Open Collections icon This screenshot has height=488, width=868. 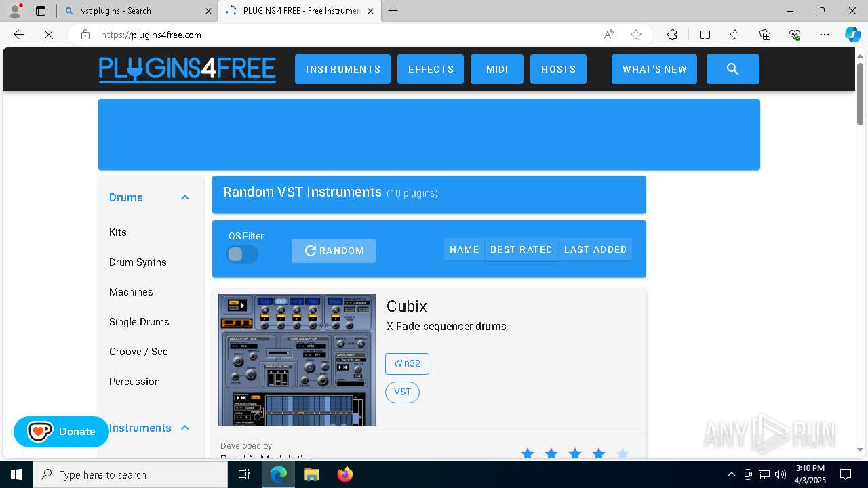[765, 35]
